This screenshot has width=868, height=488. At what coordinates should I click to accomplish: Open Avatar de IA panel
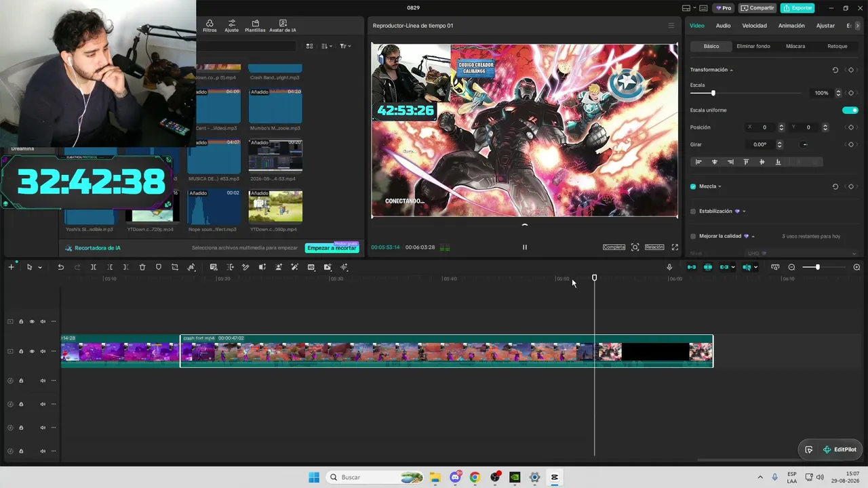[x=283, y=26]
